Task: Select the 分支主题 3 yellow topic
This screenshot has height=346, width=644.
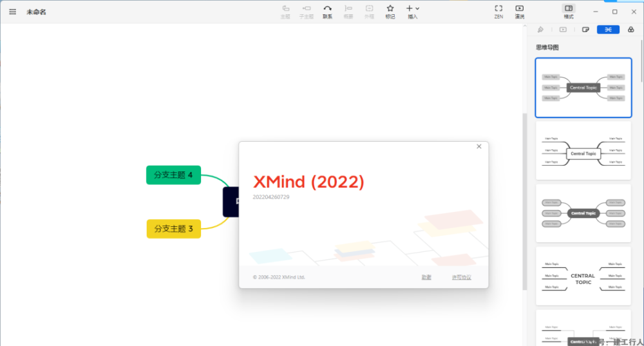Action: point(174,229)
